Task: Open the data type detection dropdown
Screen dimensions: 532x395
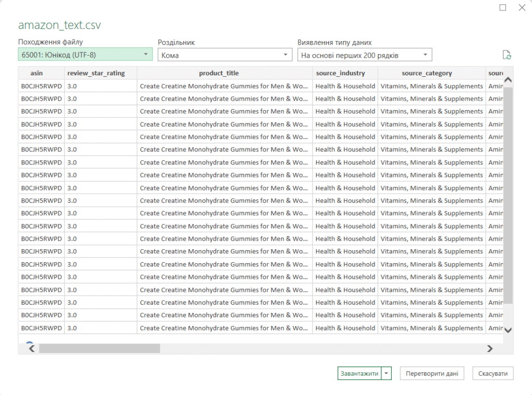Action: click(x=365, y=55)
